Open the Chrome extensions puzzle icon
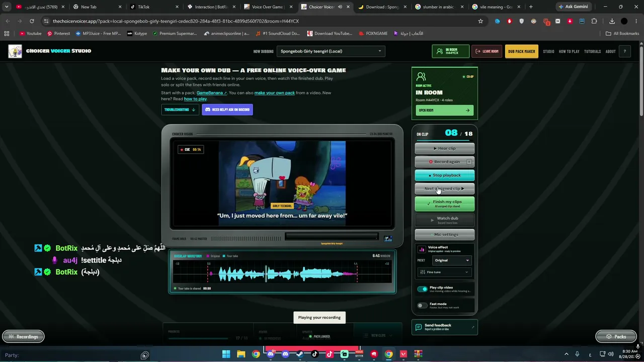This screenshot has width=644, height=362. coord(594,21)
